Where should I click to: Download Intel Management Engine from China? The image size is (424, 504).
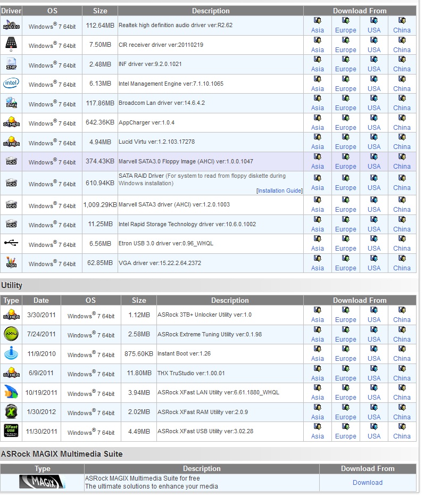click(402, 89)
